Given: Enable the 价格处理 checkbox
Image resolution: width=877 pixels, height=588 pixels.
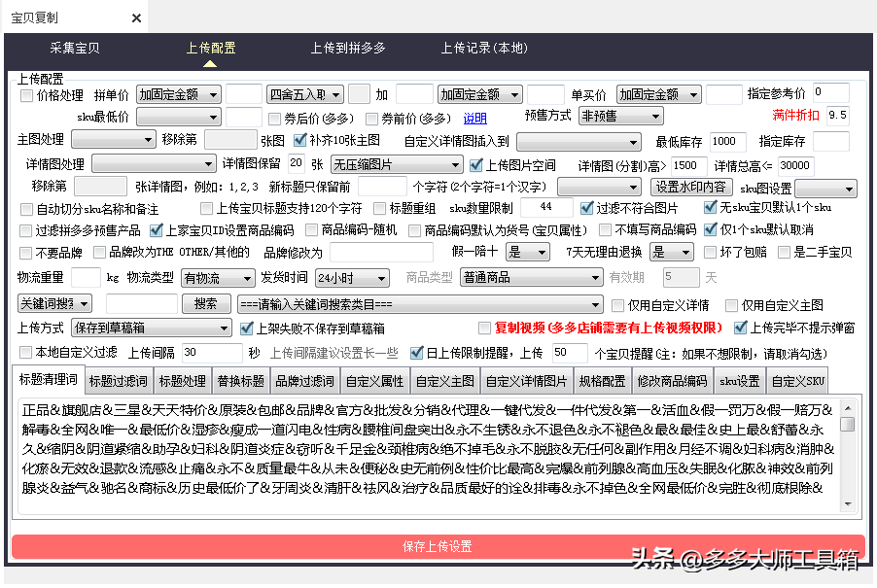Looking at the screenshot, I should tap(24, 94).
